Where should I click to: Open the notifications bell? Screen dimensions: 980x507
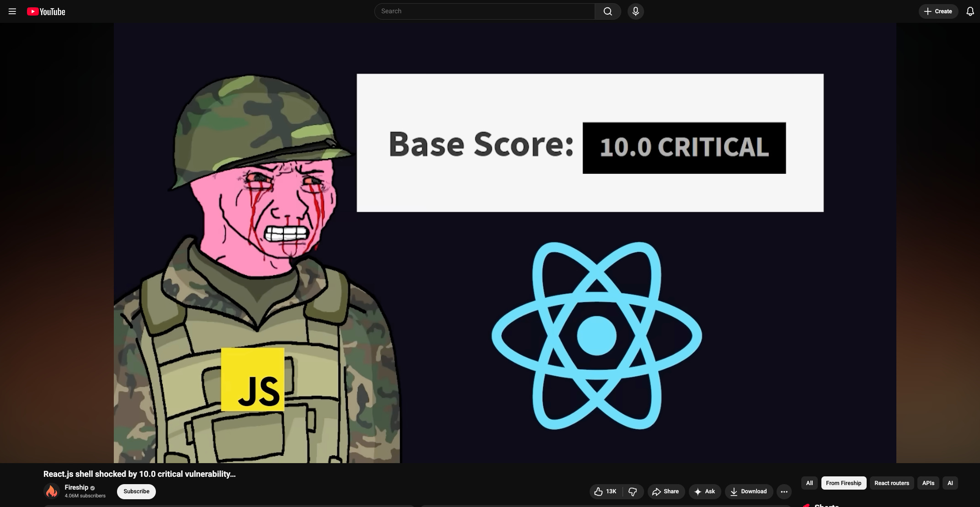pyautogui.click(x=970, y=11)
